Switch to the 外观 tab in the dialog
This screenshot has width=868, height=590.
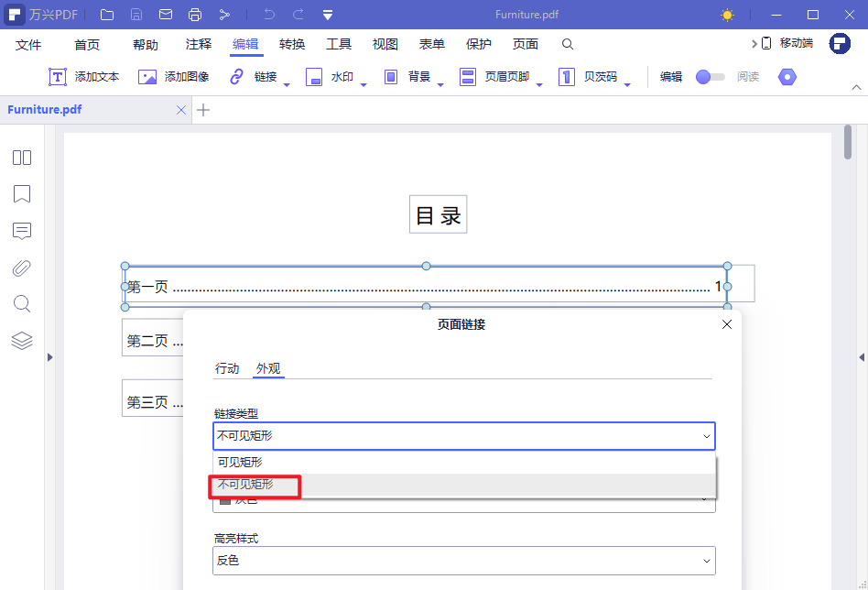click(x=268, y=368)
